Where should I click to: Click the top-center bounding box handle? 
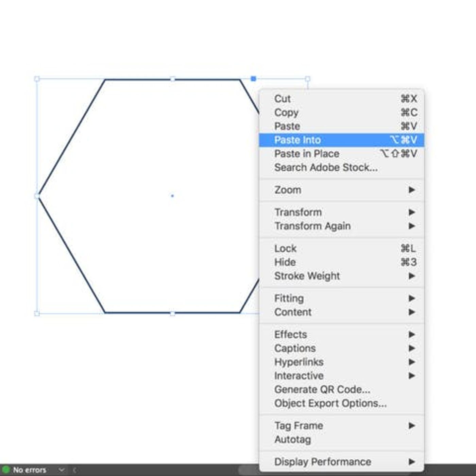pos(172,79)
